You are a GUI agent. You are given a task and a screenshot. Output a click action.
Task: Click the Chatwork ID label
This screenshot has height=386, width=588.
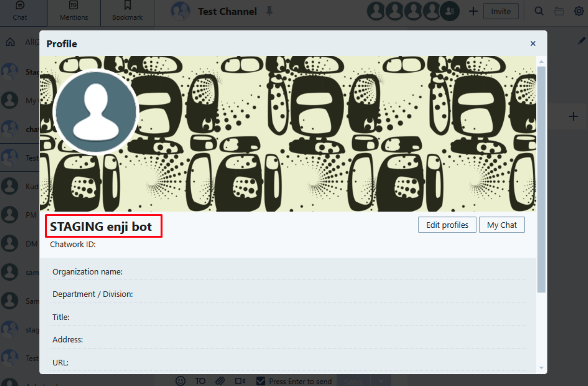pyautogui.click(x=73, y=244)
